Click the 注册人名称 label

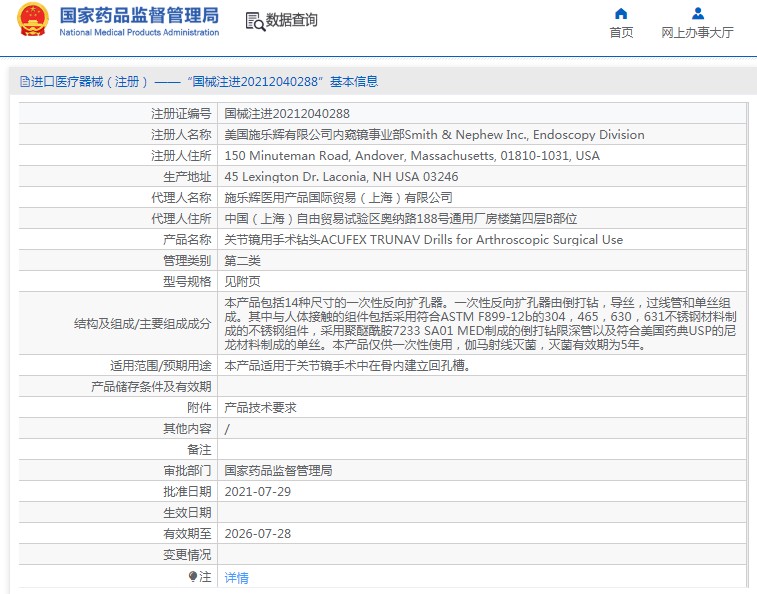pyautogui.click(x=181, y=135)
